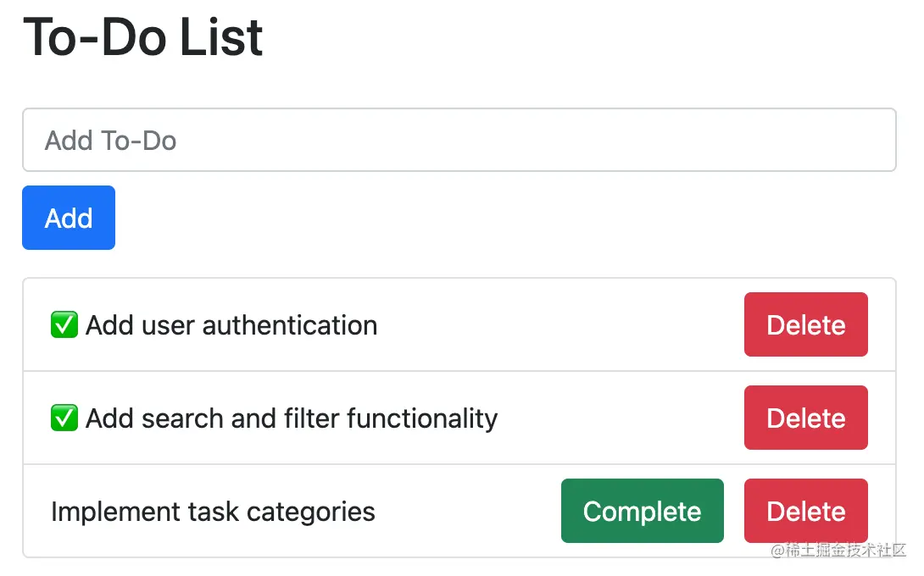Click empty area between filter task and Delete
924x576 pixels.
point(621,418)
